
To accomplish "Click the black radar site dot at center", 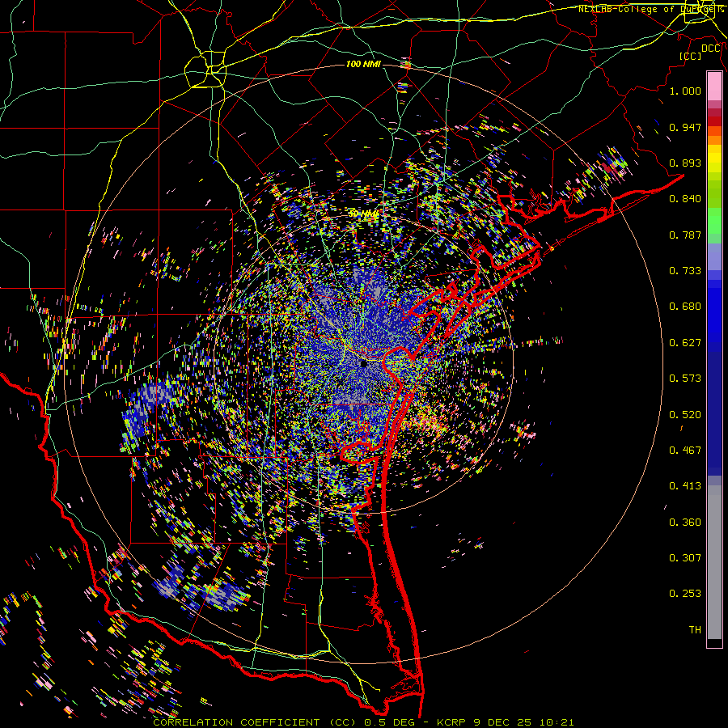I will coord(363,363).
